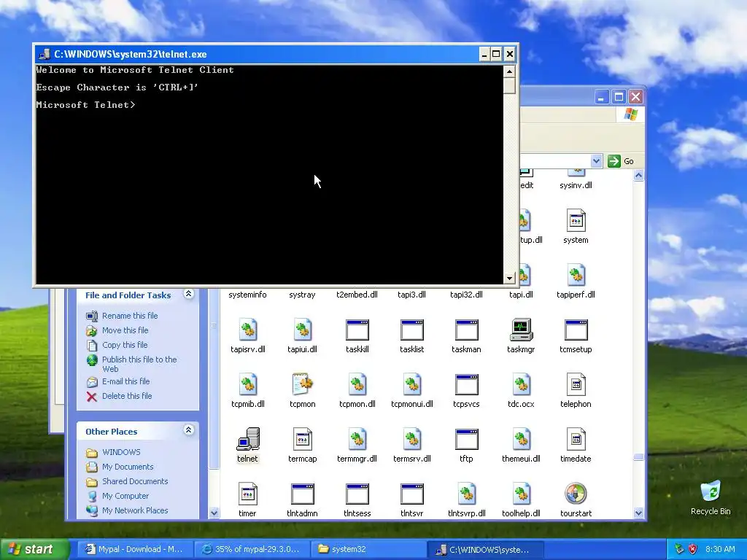
Task: Select the tlntsvr file icon
Action: (x=412, y=494)
